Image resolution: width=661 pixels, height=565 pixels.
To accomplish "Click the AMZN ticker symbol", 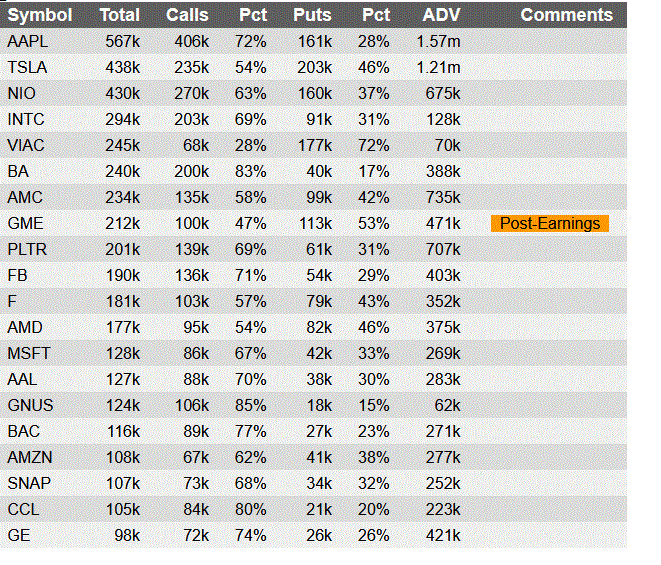I will click(29, 457).
